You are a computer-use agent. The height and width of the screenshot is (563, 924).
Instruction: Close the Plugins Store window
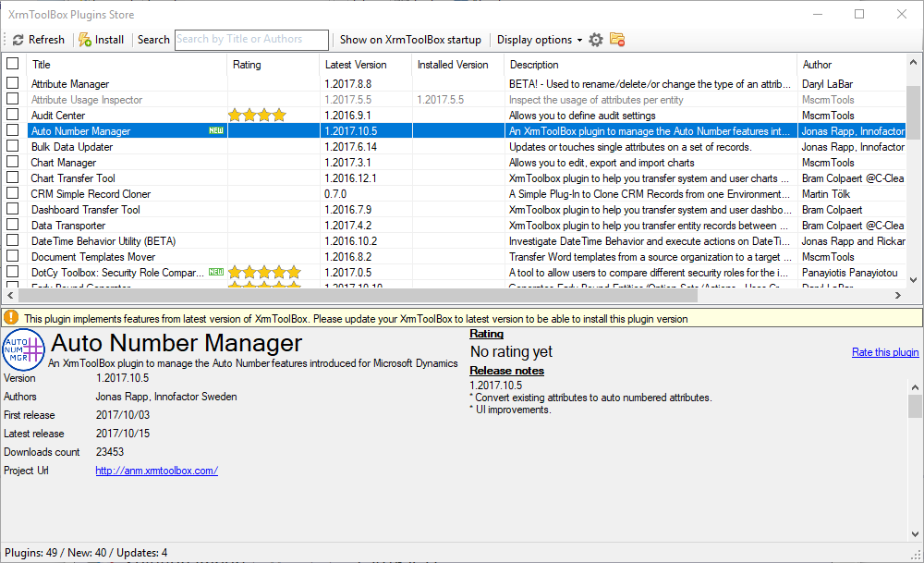pyautogui.click(x=902, y=14)
